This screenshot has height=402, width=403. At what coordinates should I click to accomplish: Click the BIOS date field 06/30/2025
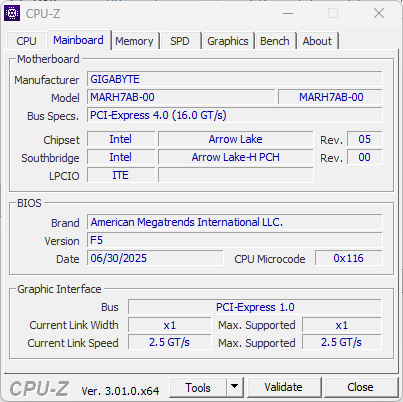[155, 258]
